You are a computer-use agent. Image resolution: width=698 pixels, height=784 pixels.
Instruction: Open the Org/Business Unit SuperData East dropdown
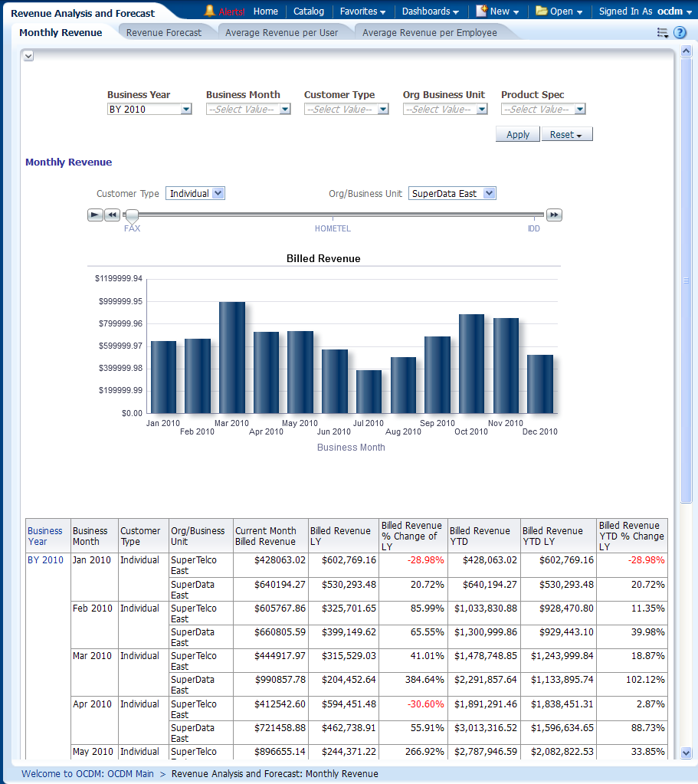[x=490, y=194]
